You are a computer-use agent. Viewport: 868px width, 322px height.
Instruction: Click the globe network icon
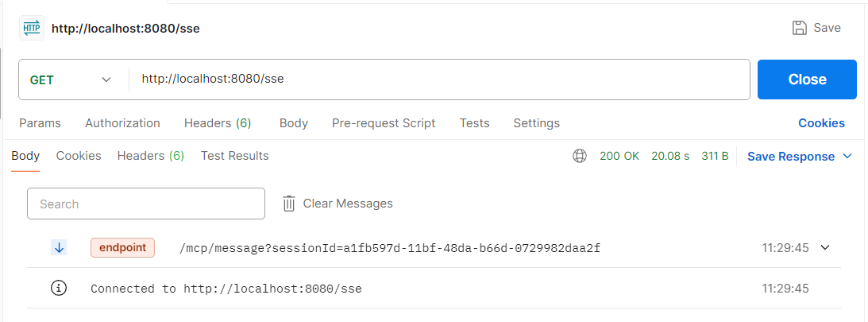580,156
